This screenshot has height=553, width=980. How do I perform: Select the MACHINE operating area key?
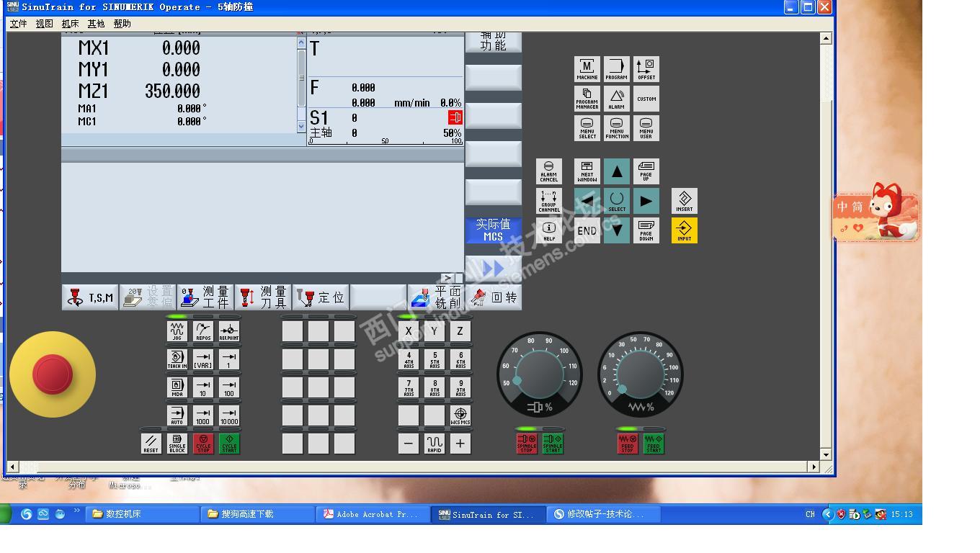tap(587, 69)
